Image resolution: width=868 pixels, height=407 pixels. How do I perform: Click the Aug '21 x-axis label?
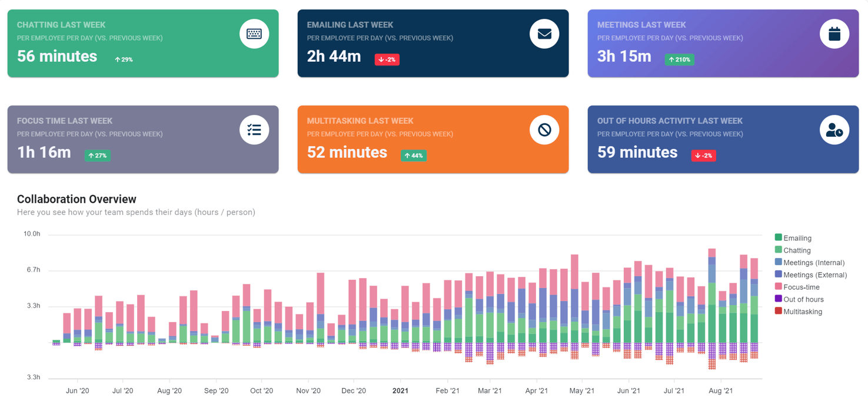point(720,391)
